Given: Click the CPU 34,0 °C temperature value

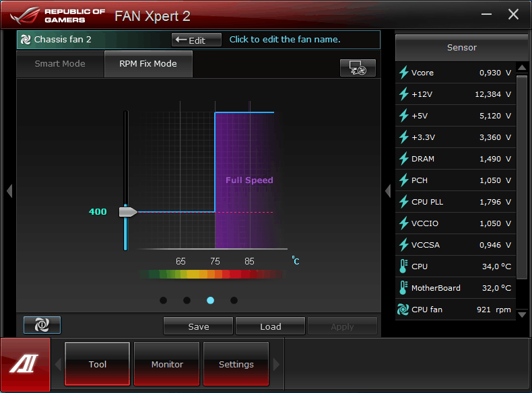Looking at the screenshot, I should [496, 266].
